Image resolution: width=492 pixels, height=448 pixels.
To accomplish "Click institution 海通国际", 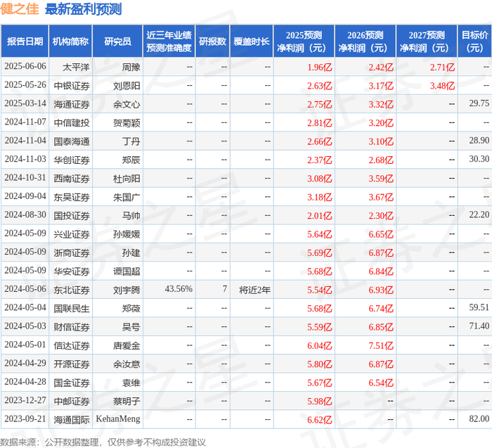I will point(72,419).
